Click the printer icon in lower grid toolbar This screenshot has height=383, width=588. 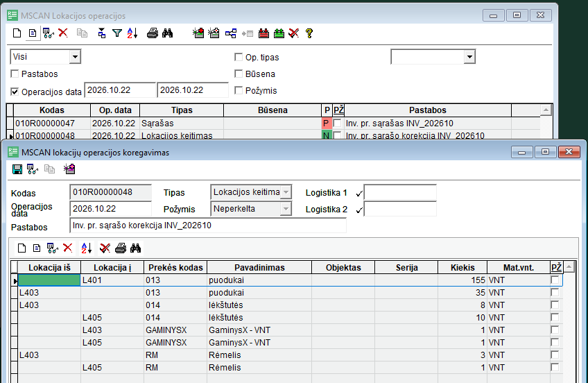coord(121,248)
